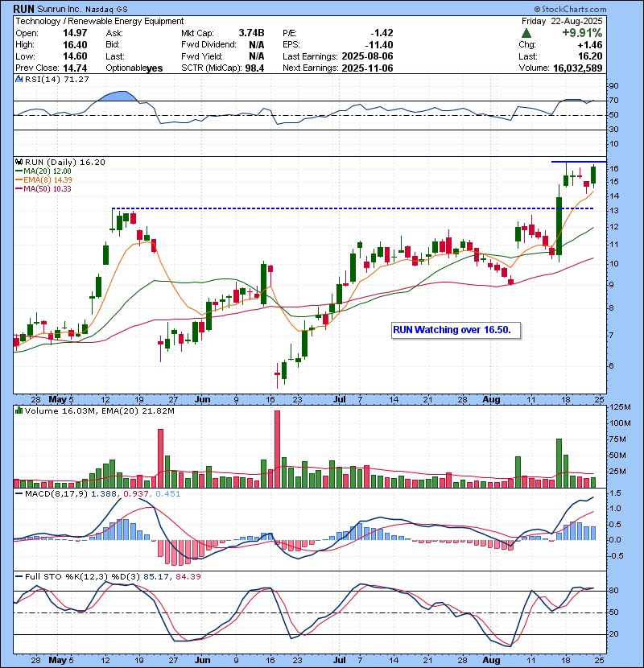Click the RSI indicator panel icon
This screenshot has height=668, width=644.
pos(19,79)
